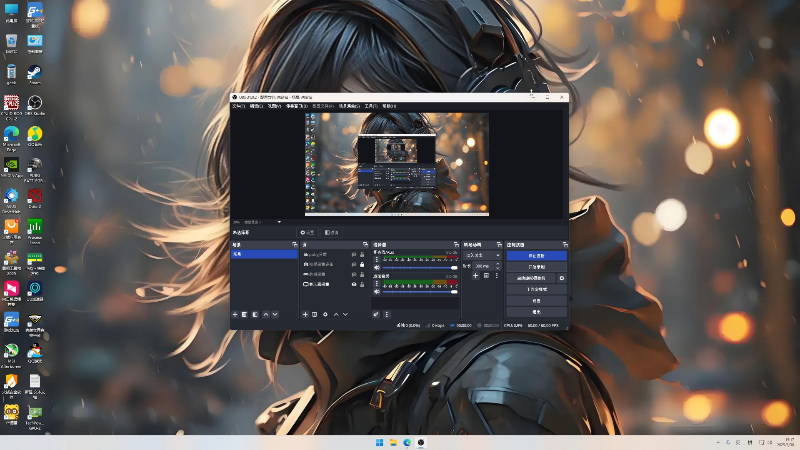The height and width of the screenshot is (450, 800).
Task: Open the Edit menu in OBS
Action: pyautogui.click(x=257, y=106)
